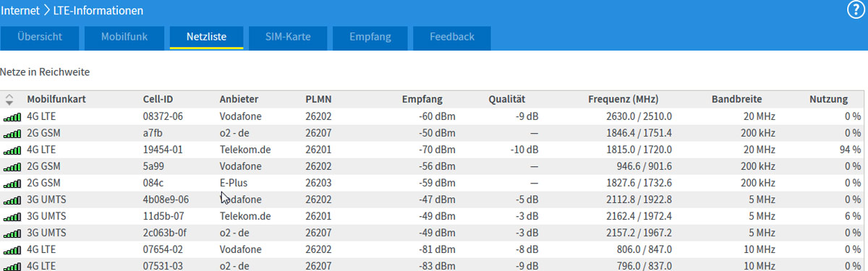Click the sort arrows icon in table header

coord(9,99)
